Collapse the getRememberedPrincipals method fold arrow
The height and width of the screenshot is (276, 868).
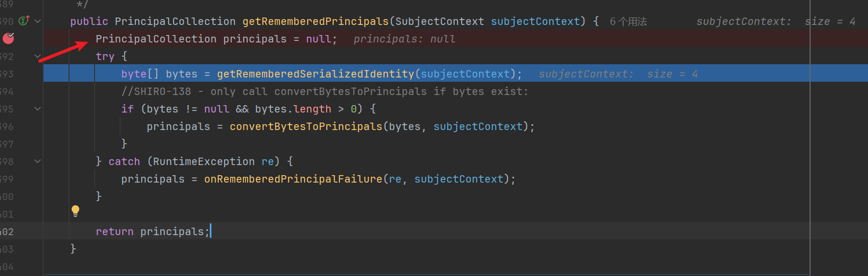[x=38, y=21]
